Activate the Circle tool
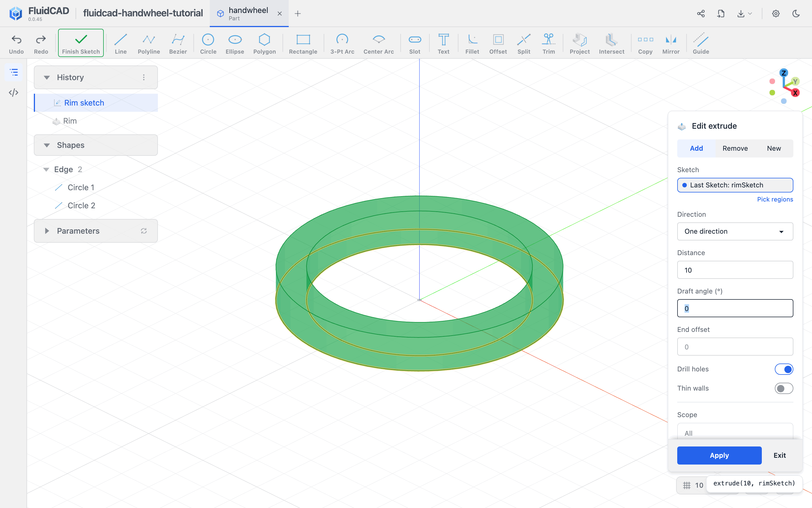The image size is (812, 508). (208, 44)
